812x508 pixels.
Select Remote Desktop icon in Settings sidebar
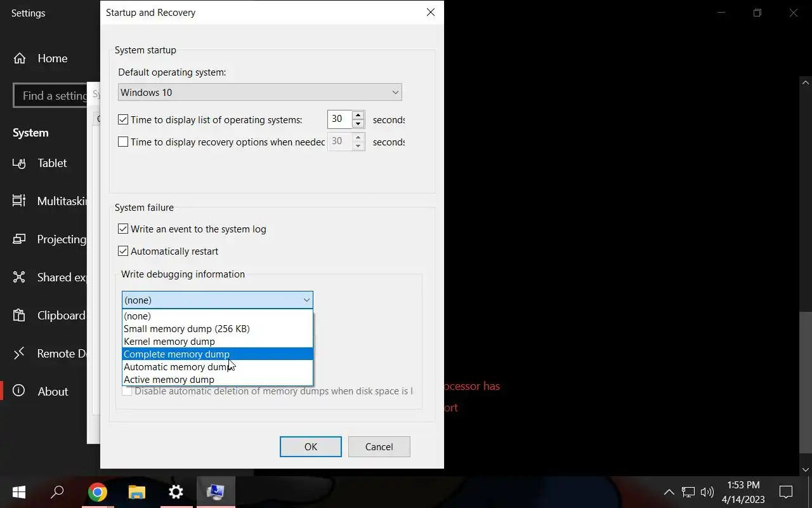(x=19, y=353)
